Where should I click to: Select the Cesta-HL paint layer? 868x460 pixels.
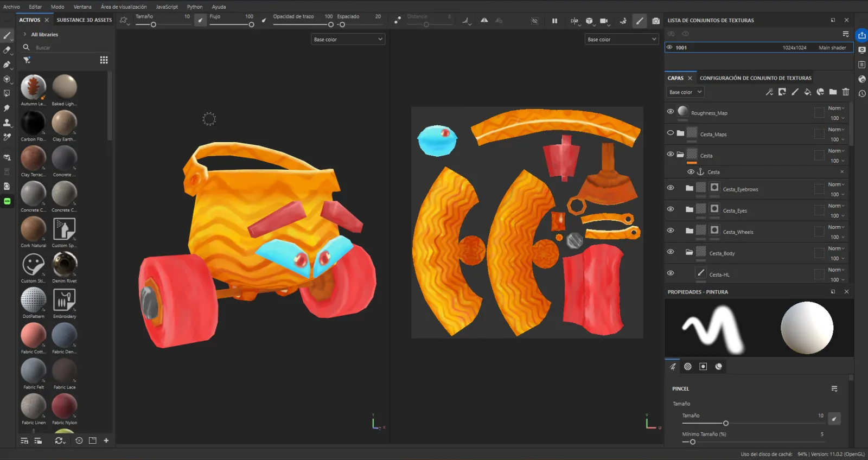[757, 274]
